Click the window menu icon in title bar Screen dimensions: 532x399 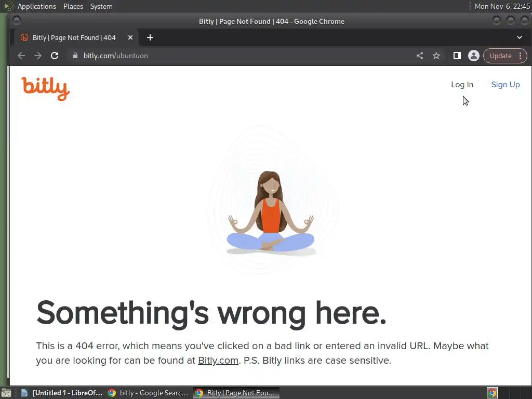click(x=16, y=21)
